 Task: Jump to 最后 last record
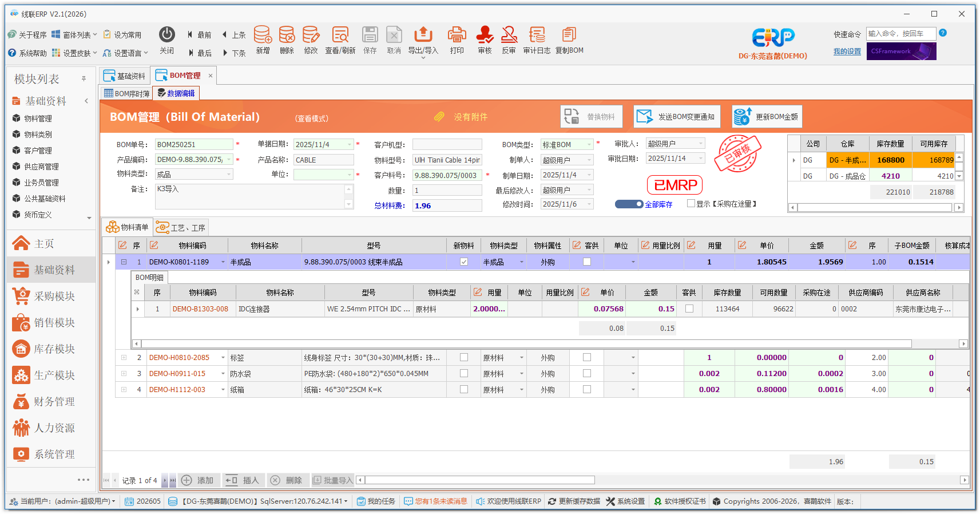coord(199,53)
